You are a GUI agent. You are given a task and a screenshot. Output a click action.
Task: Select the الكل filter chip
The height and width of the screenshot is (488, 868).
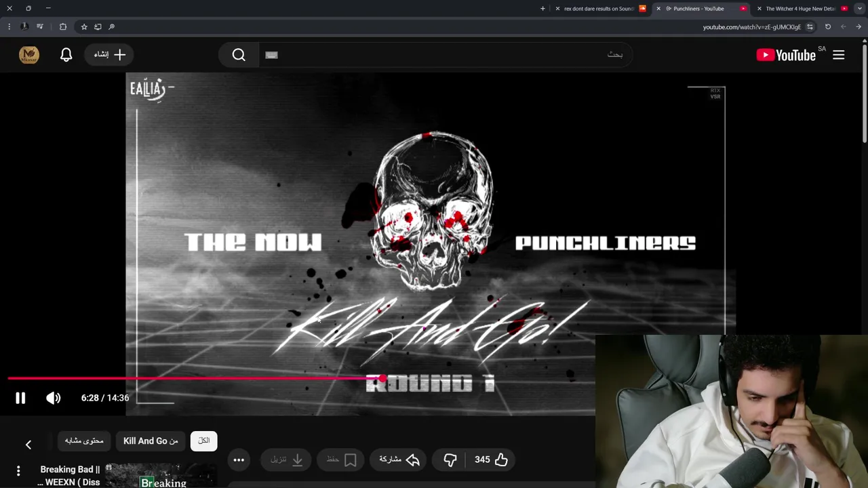[203, 441]
